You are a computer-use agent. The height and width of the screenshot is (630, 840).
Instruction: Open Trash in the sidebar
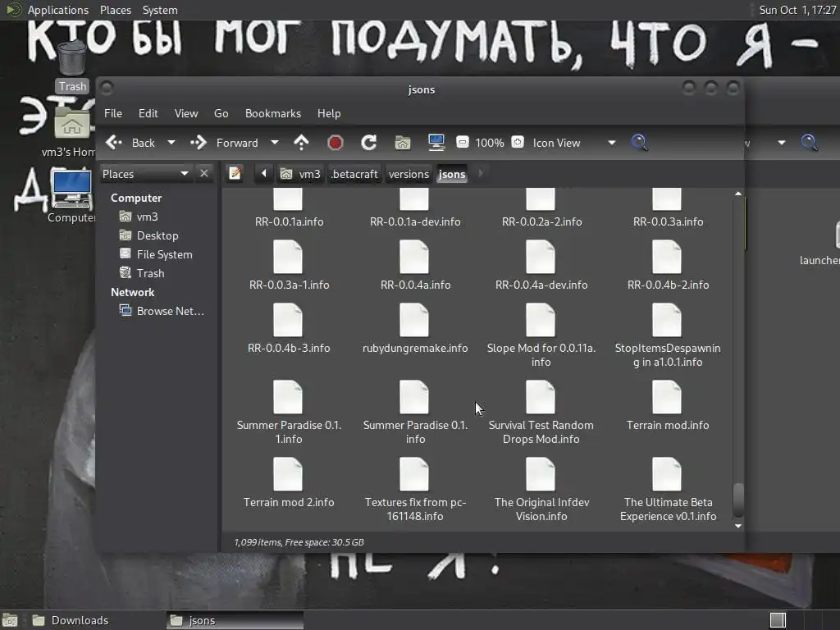(150, 272)
